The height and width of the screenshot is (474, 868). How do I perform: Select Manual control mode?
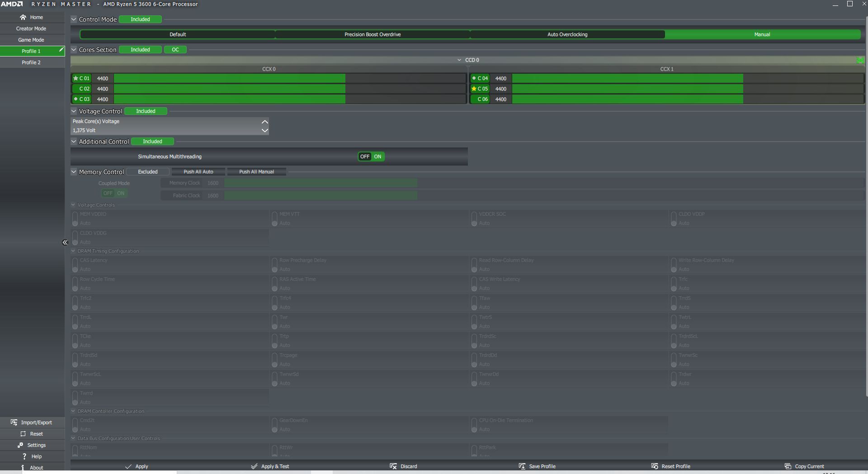[x=762, y=34]
